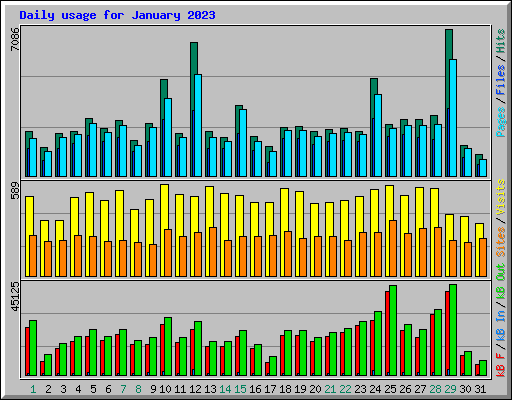Click green day label 8 on the x-axis
Image resolution: width=512 pixels, height=400 pixels.
pyautogui.click(x=138, y=389)
